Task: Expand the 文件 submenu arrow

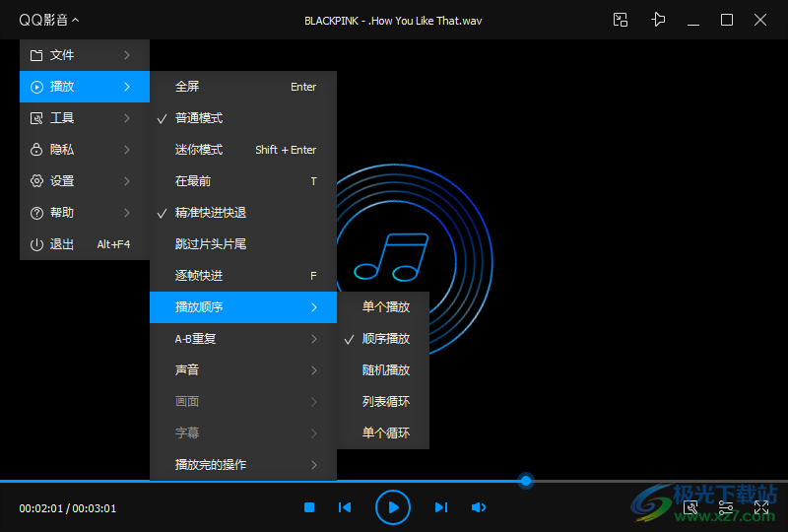Action: click(x=127, y=55)
